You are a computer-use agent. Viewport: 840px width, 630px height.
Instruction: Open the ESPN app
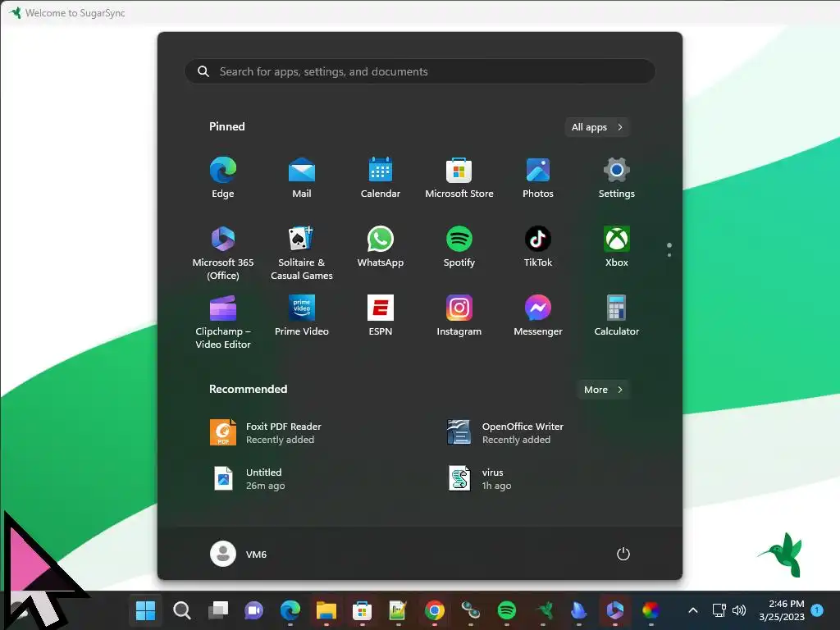(381, 315)
